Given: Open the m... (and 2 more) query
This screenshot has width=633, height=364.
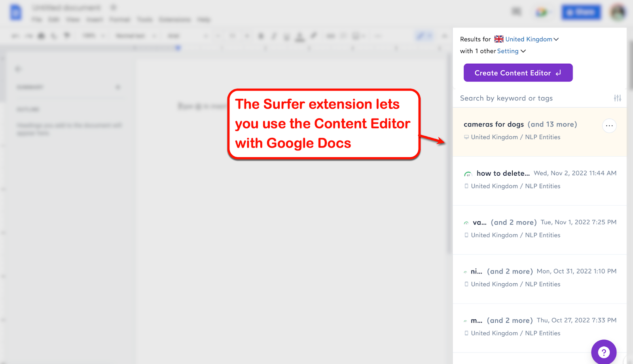Looking at the screenshot, I should [540, 328].
